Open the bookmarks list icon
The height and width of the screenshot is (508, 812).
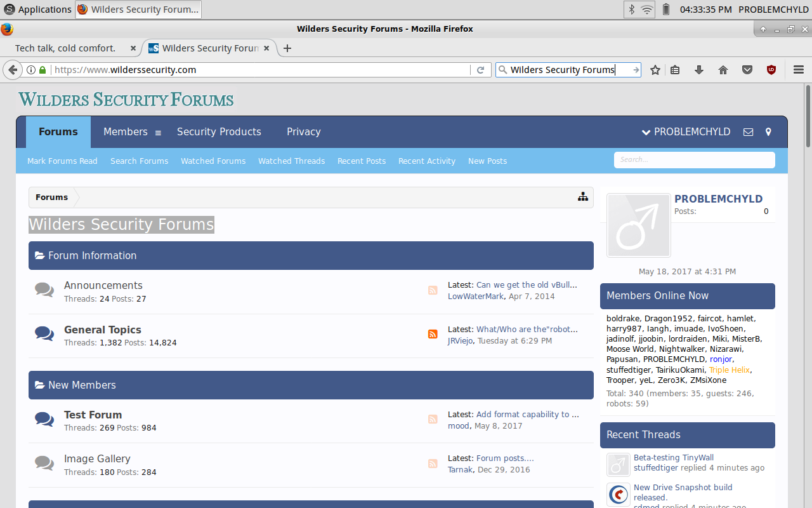click(x=675, y=70)
